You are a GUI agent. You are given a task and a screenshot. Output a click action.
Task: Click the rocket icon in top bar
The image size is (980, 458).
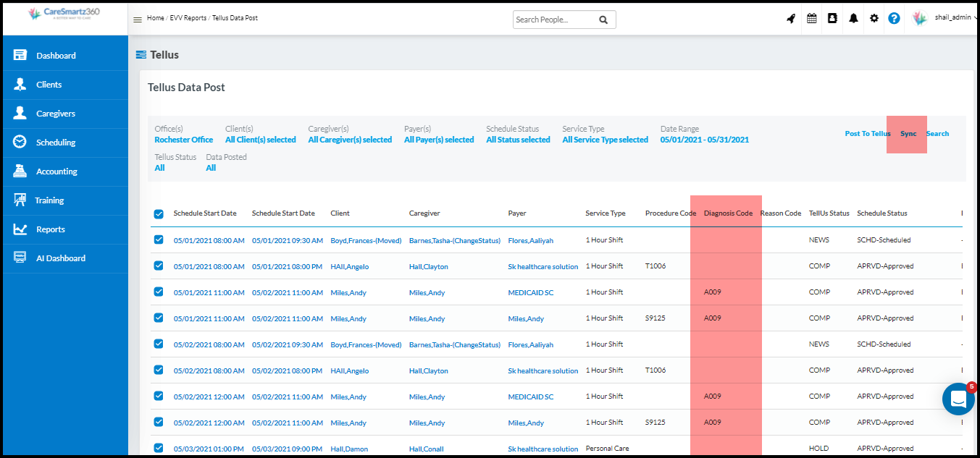791,19
